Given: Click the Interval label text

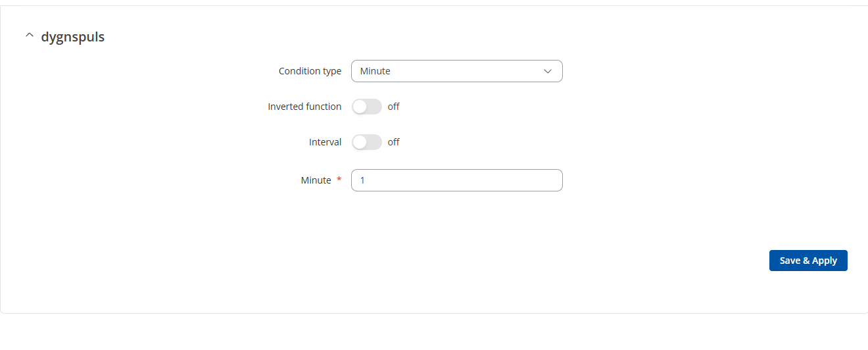Looking at the screenshot, I should pyautogui.click(x=325, y=142).
